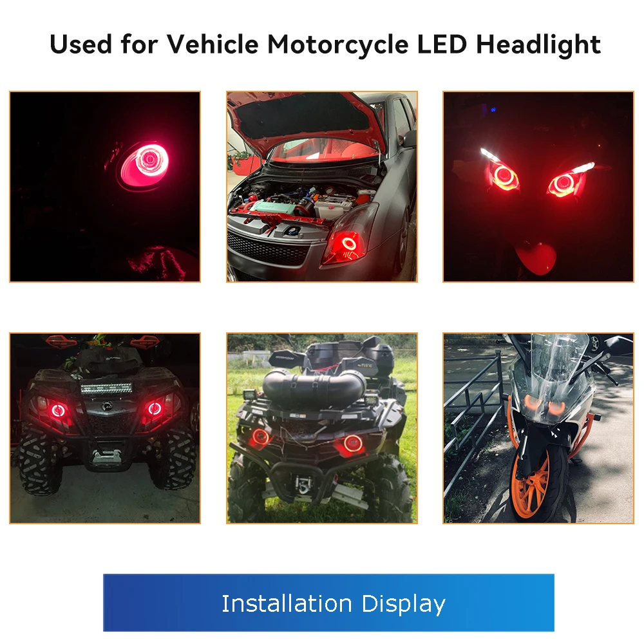Click the right red headlight on the night ATV
Image resolution: width=644 pixels, height=644 pixels.
(x=155, y=408)
